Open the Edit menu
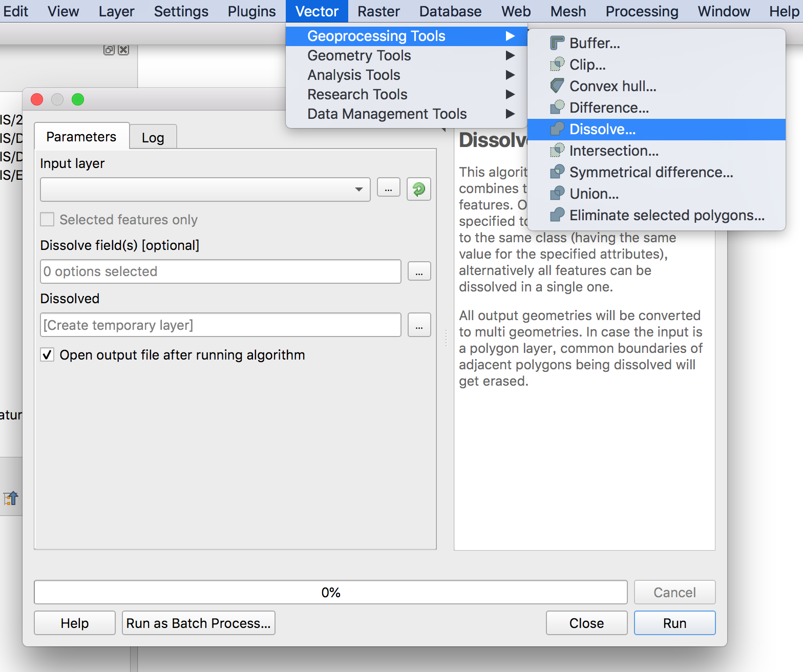The height and width of the screenshot is (672, 803). (x=15, y=11)
